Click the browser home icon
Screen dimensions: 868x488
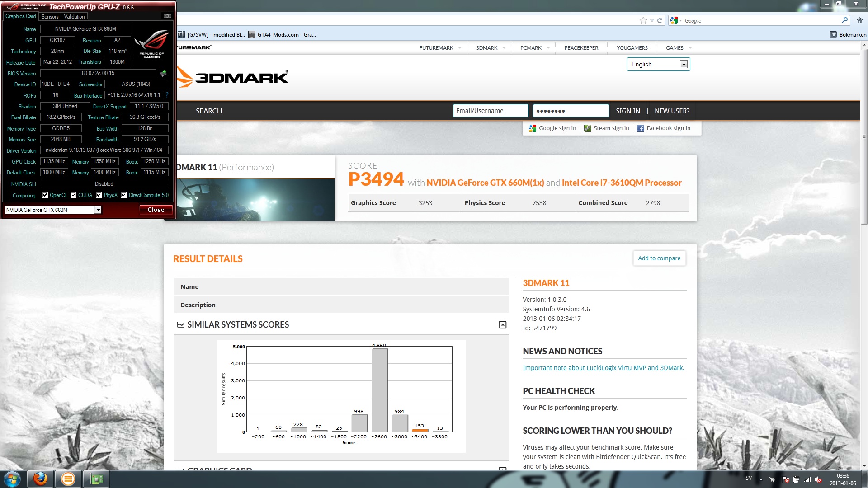coord(860,20)
